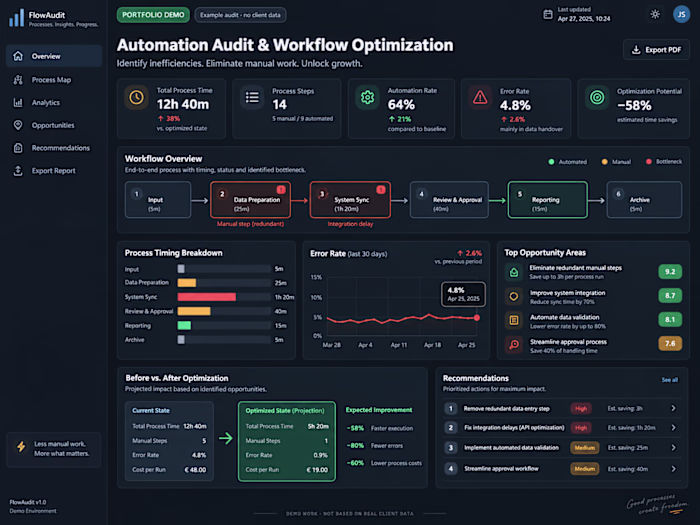Click the See all link in Recommendations
The image size is (700, 525).
point(669,379)
